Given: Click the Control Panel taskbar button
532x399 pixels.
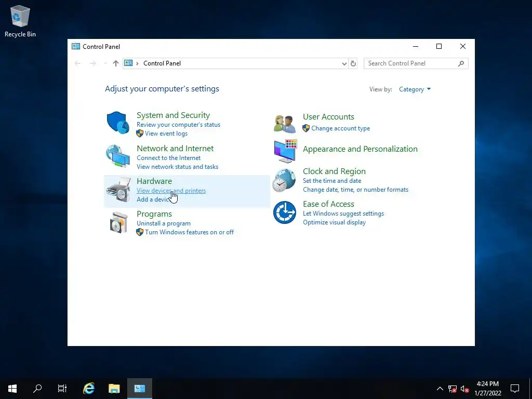Looking at the screenshot, I should [x=139, y=389].
